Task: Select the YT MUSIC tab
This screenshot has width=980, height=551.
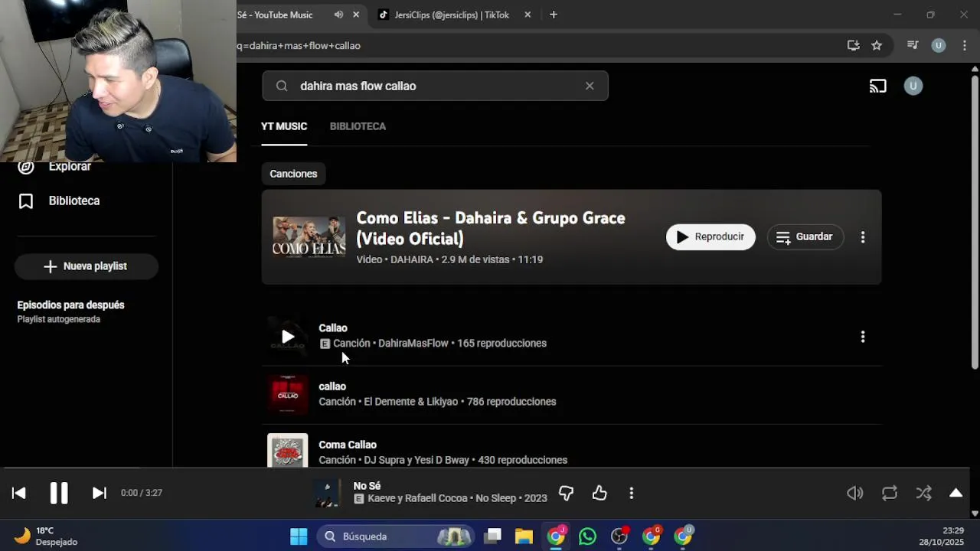Action: tap(284, 126)
